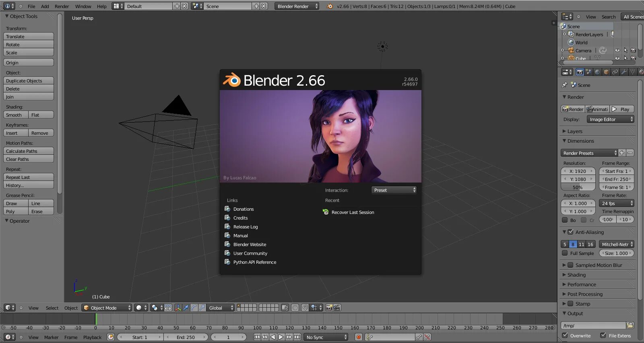Open the timeline editor type selector
The image size is (644, 343).
[x=10, y=337]
